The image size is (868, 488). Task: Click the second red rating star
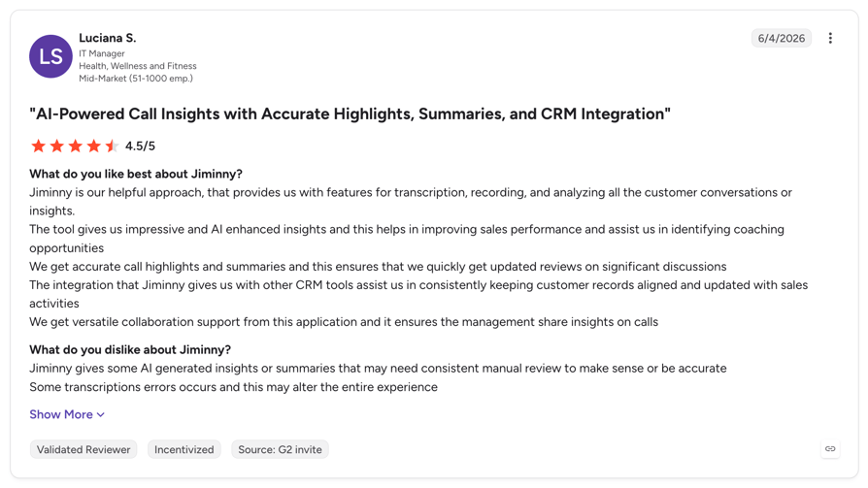[x=57, y=146]
